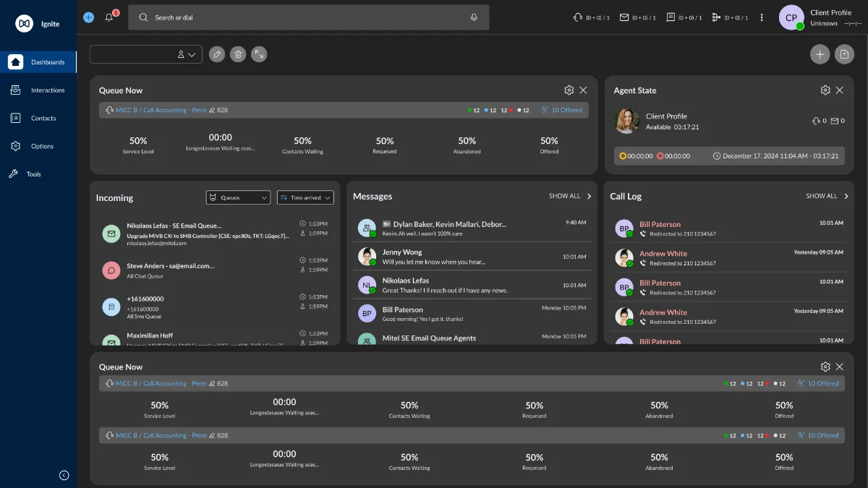Screen dimensions: 868x488
Task: Click the microphone icon in search bar
Action: 474,17
